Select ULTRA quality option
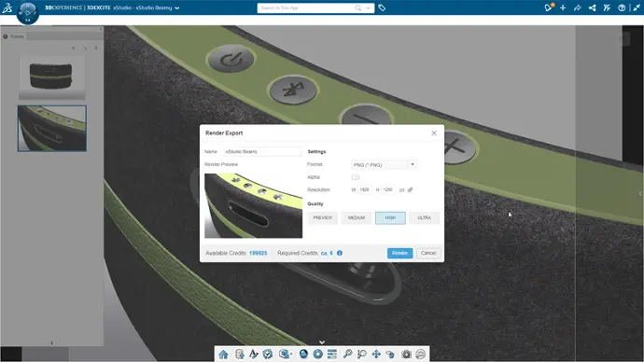The image size is (644, 362). pyautogui.click(x=424, y=218)
